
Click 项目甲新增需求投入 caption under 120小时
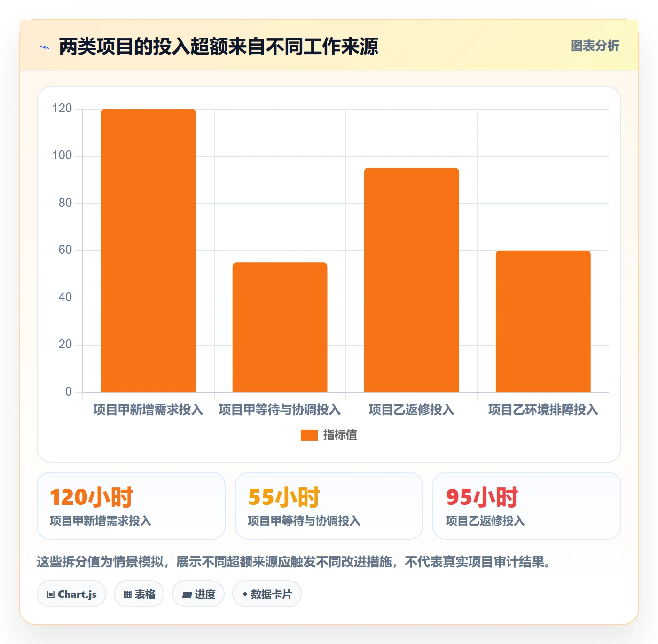click(x=101, y=521)
